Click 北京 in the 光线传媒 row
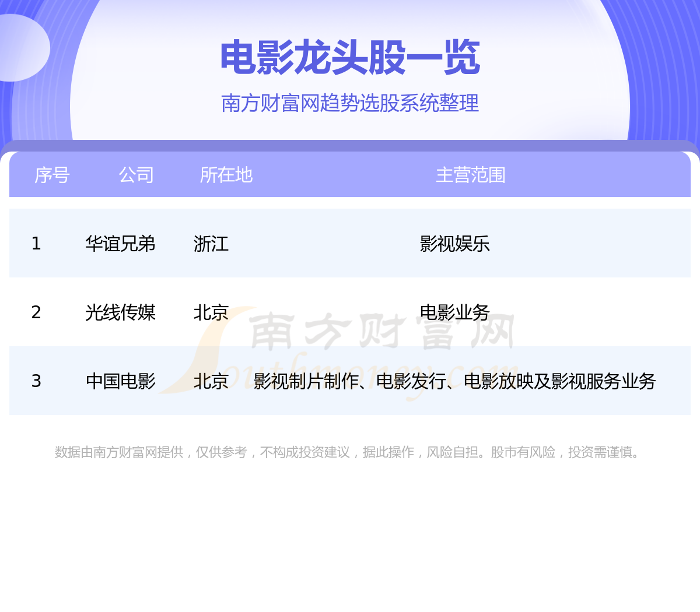Viewport: 700px width, 612px height. [211, 312]
